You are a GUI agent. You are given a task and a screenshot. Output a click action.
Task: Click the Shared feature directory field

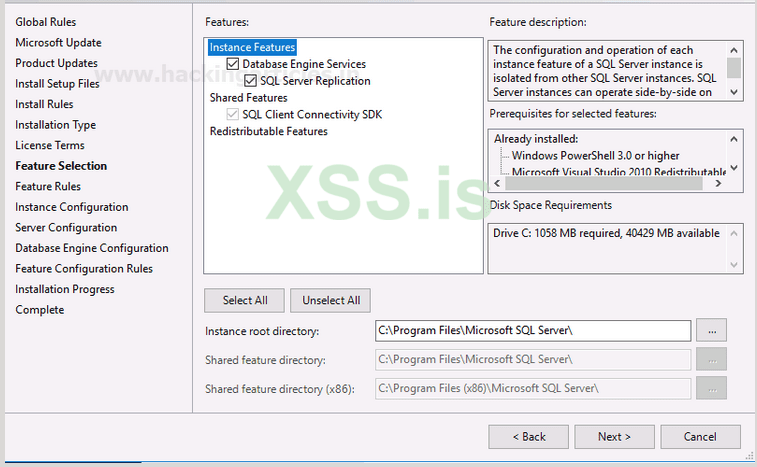tap(533, 360)
